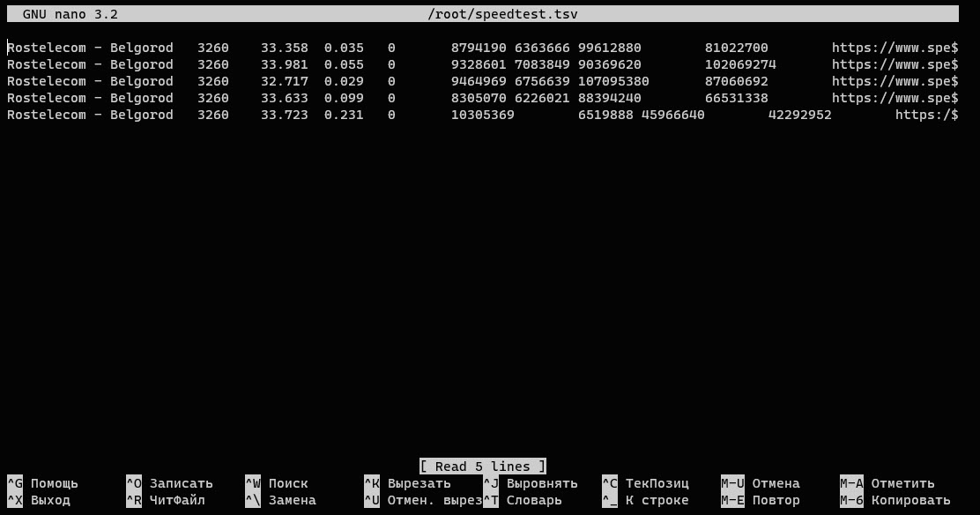Screen dimensions: 980x515
Task: Position cursor at 88394240
Action: [609, 98]
